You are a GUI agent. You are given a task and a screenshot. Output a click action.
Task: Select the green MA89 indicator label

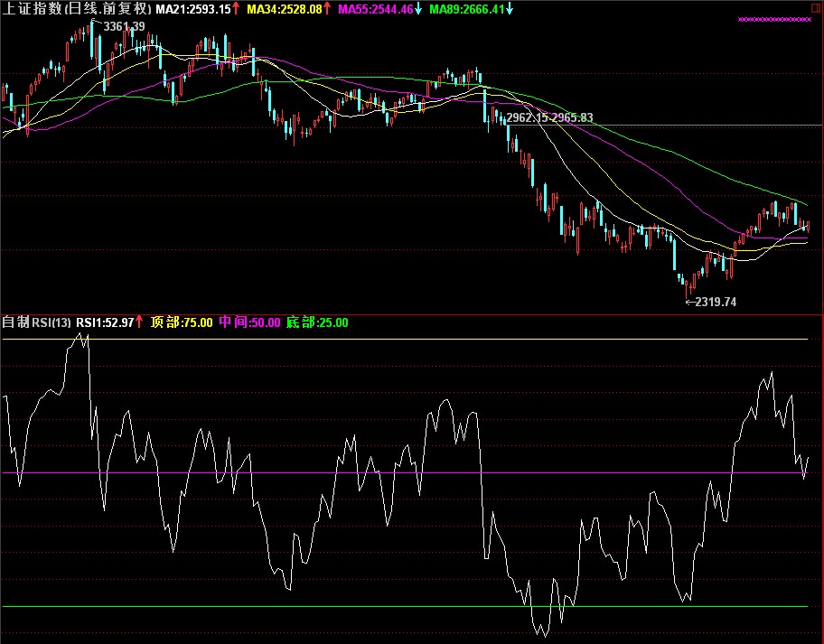click(467, 9)
